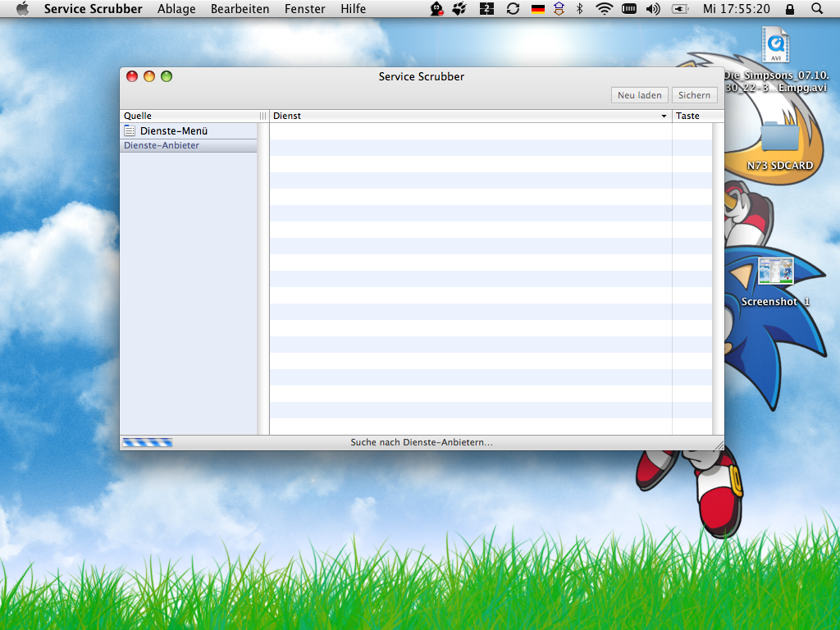Click the paw print menu bar icon
This screenshot has height=630, width=840.
pos(459,8)
